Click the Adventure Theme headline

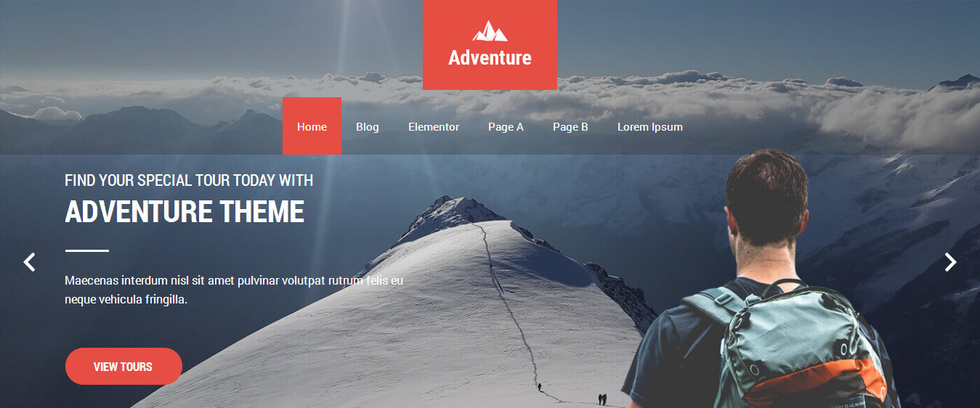(185, 211)
